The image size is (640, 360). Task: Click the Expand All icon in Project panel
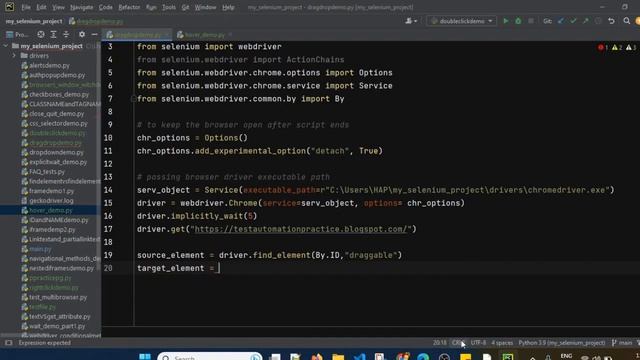pyautogui.click(x=53, y=35)
